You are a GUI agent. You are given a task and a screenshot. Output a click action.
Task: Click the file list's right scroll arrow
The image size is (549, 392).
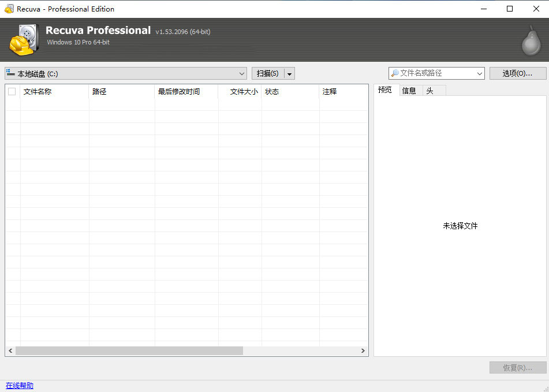[x=363, y=350]
